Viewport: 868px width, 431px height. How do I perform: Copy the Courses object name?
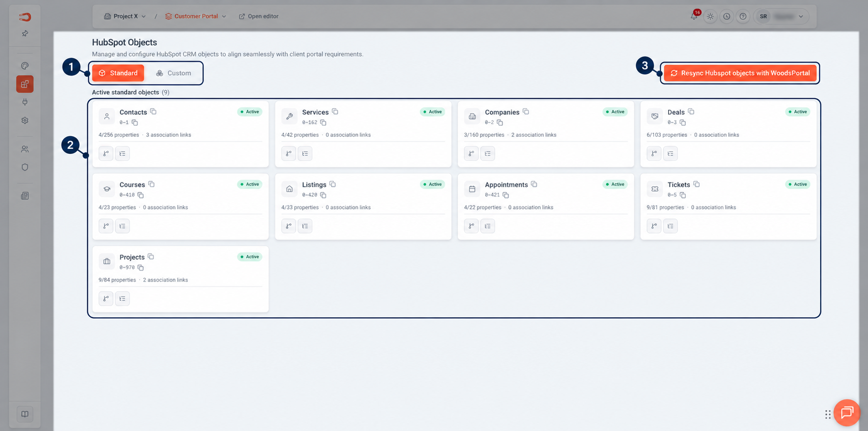point(151,185)
